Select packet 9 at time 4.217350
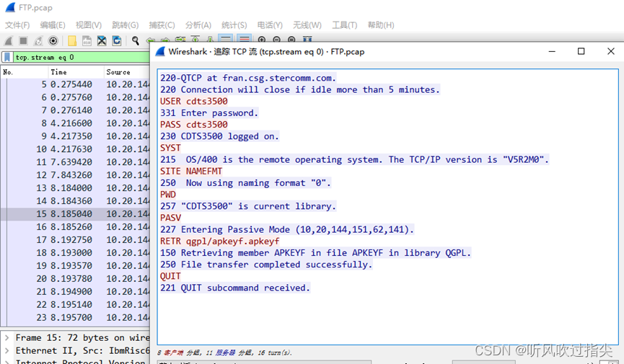This screenshot has width=624, height=364. point(75,136)
